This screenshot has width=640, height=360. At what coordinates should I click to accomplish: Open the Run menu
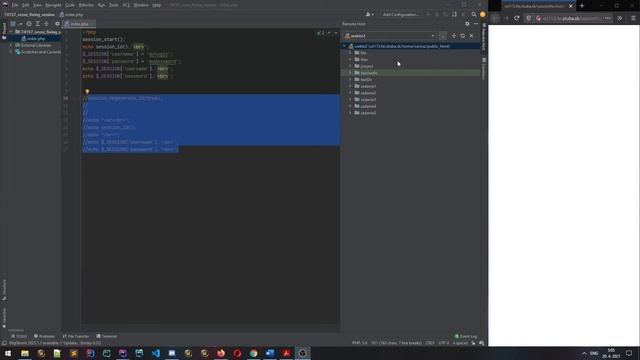[101, 5]
